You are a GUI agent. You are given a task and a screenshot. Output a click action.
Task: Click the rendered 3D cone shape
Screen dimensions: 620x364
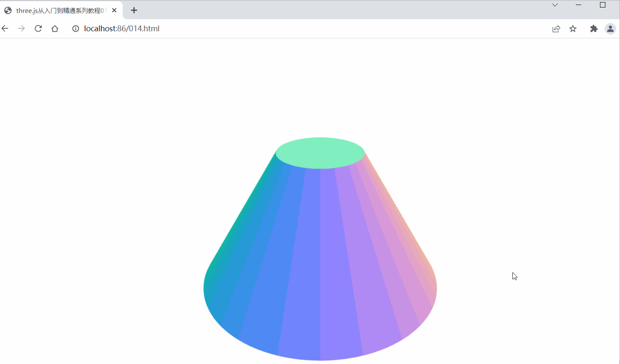(320, 259)
